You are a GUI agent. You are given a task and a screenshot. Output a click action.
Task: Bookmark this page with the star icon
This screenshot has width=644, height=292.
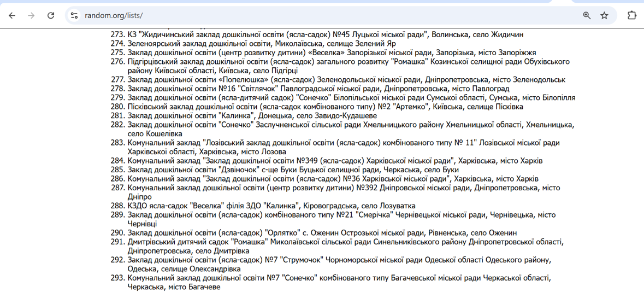604,15
